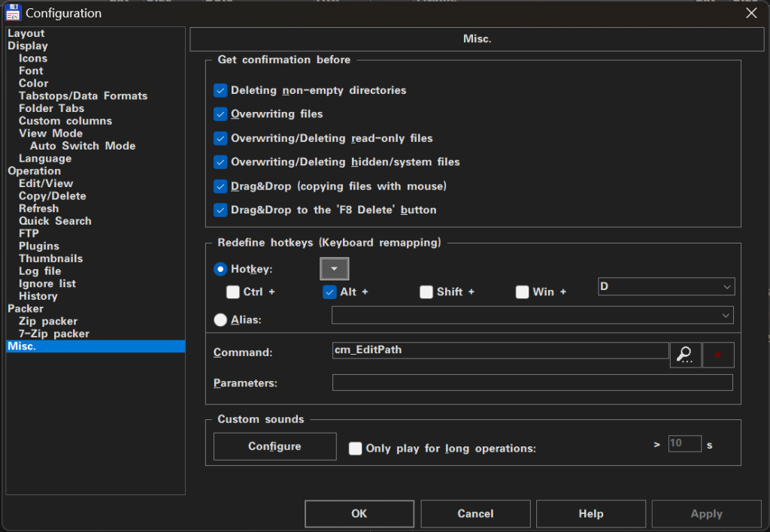Select Operation in the settings tree
This screenshot has width=770, height=532.
click(x=35, y=171)
